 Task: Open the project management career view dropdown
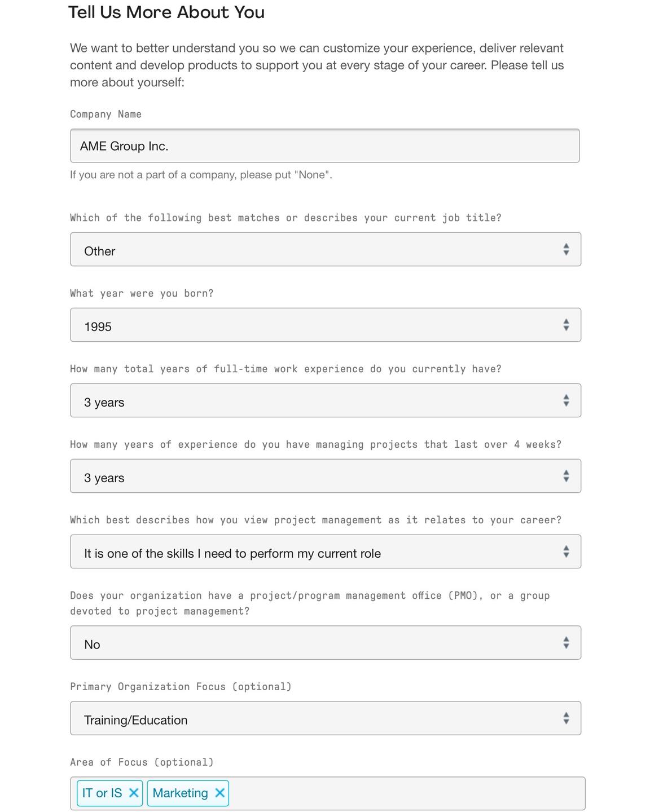coord(316,551)
